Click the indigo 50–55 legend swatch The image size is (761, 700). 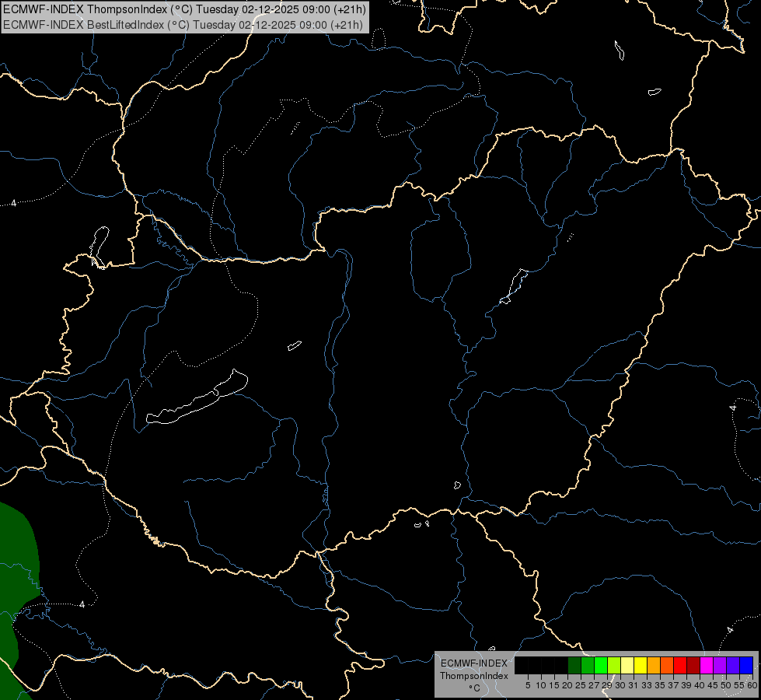point(733,665)
